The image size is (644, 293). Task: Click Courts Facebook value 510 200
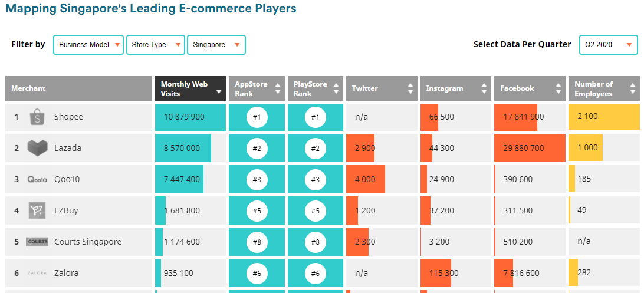pyautogui.click(x=518, y=242)
